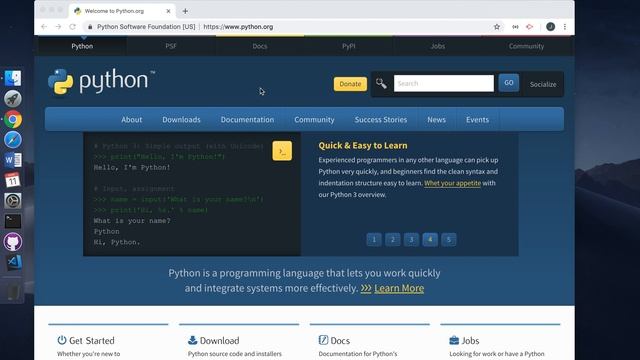The image size is (640, 360).
Task: Click the address bar URL
Action: pyautogui.click(x=238, y=27)
